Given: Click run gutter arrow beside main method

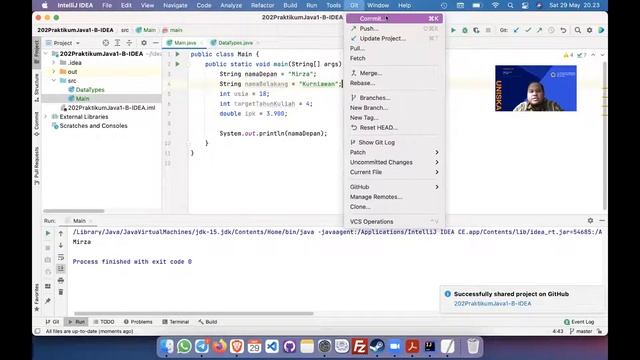Looking at the screenshot, I should (178, 64).
